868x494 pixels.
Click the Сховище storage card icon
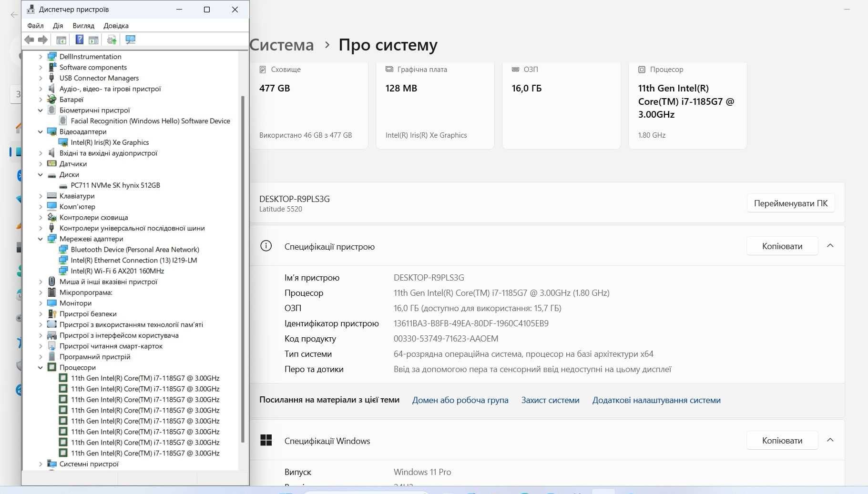pyautogui.click(x=263, y=70)
